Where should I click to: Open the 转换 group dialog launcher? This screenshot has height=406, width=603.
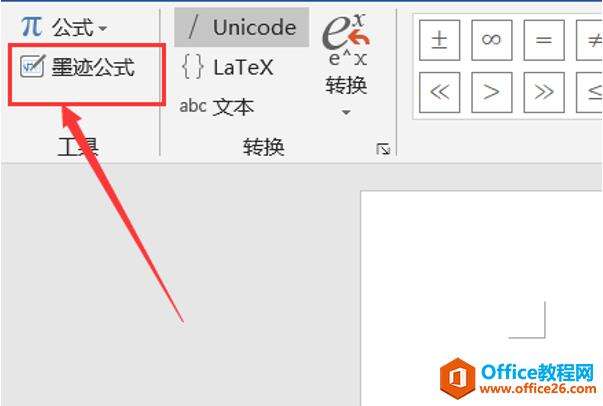383,148
